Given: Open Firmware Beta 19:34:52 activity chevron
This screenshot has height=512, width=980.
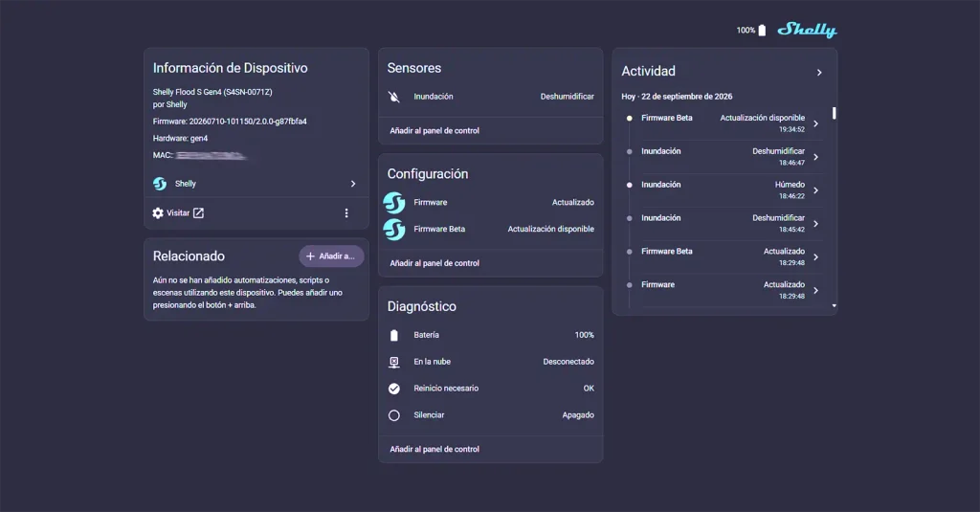Looking at the screenshot, I should pyautogui.click(x=815, y=123).
